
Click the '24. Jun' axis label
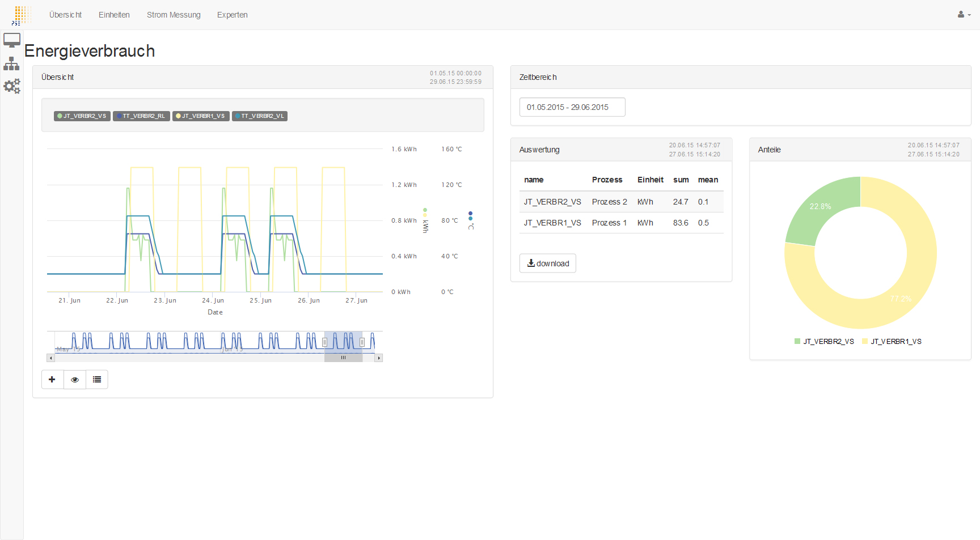(x=213, y=300)
